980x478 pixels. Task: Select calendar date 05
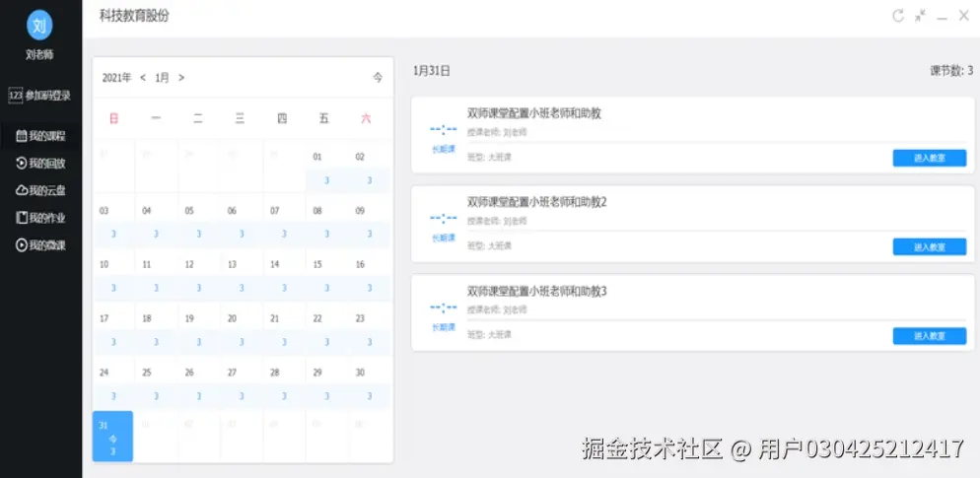199,221
